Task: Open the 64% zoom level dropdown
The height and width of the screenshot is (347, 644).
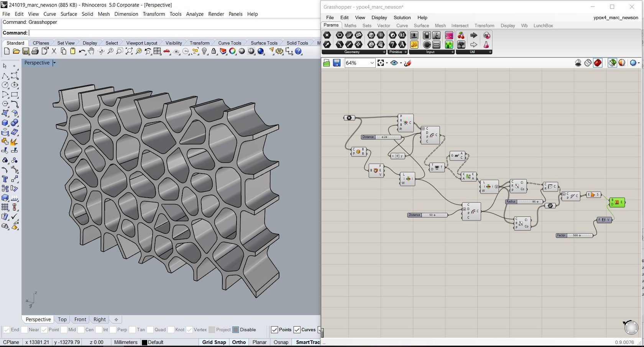Action: pos(372,63)
